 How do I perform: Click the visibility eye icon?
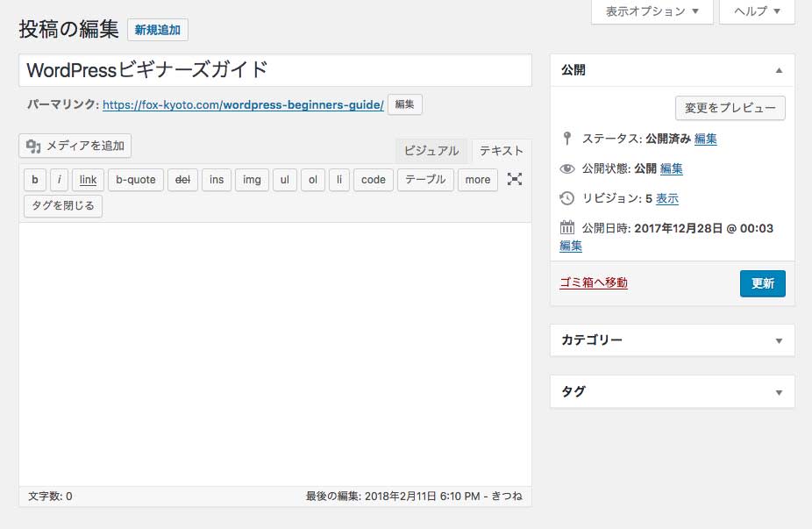coord(567,168)
